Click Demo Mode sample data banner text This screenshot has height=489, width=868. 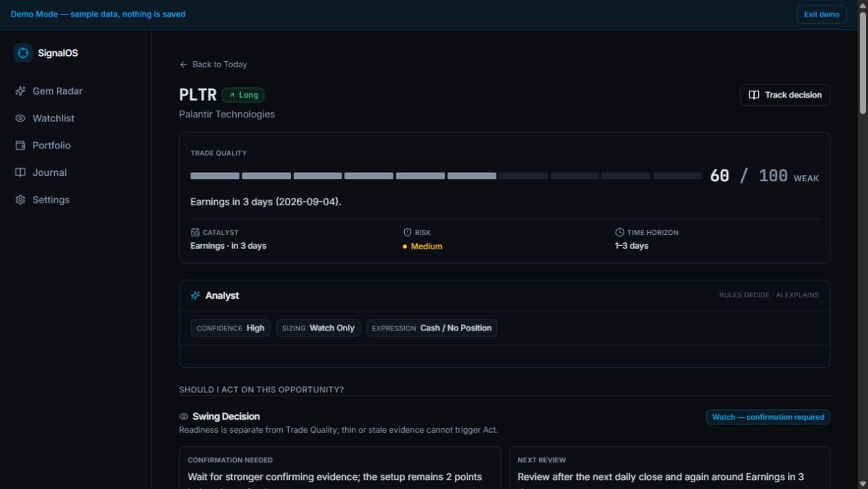tap(98, 14)
